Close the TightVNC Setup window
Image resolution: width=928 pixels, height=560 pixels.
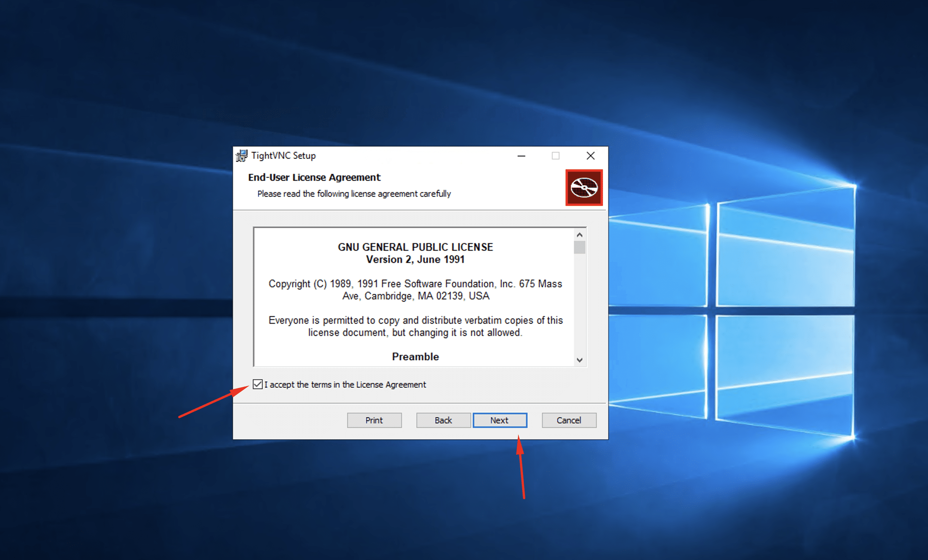tap(590, 156)
